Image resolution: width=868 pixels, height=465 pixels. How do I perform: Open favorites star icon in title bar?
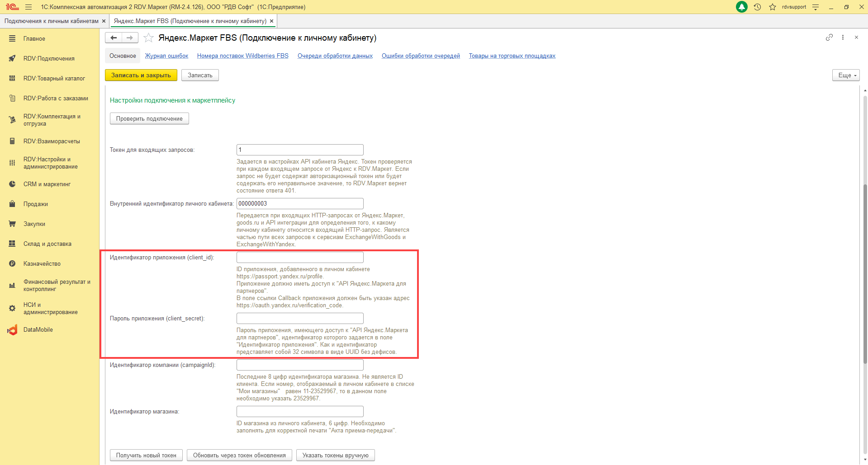pos(773,7)
